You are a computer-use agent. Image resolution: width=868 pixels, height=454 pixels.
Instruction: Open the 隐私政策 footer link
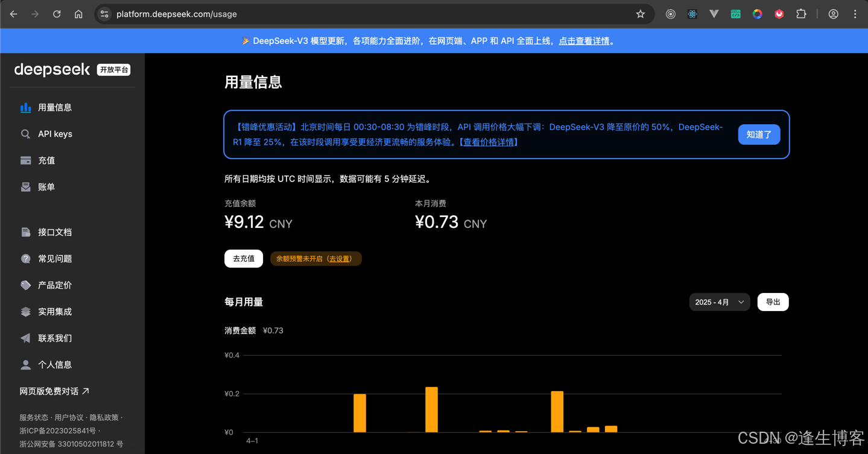[x=104, y=417]
